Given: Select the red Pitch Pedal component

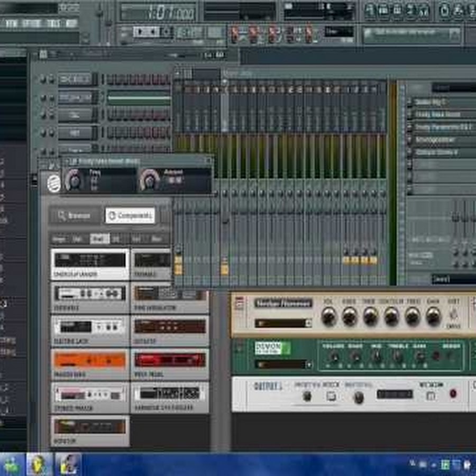Looking at the screenshot, I should pyautogui.click(x=169, y=363).
